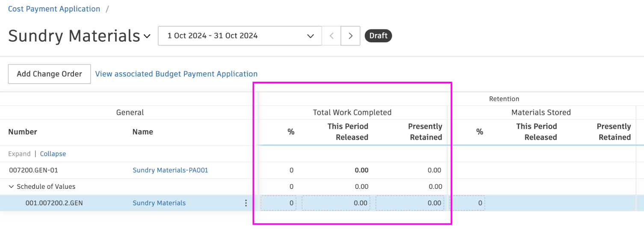Go to the next billing period
This screenshot has width=644, height=229.
tap(350, 36)
